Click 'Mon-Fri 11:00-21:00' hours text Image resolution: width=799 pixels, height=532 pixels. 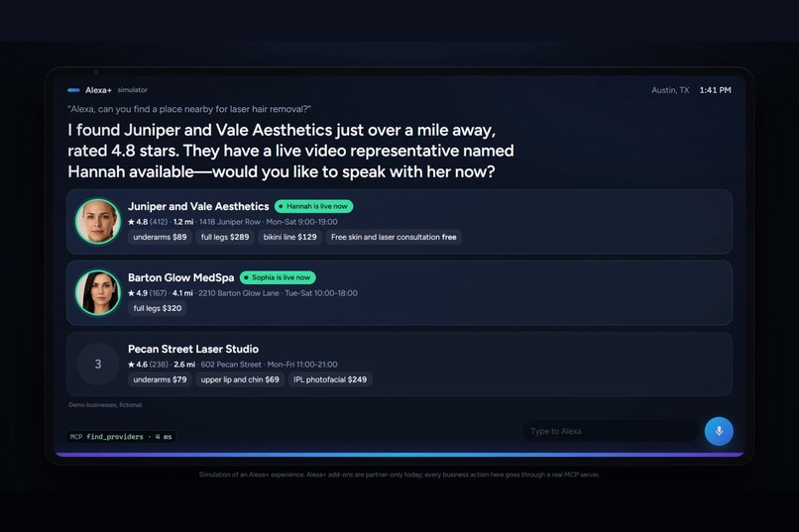[x=302, y=364]
